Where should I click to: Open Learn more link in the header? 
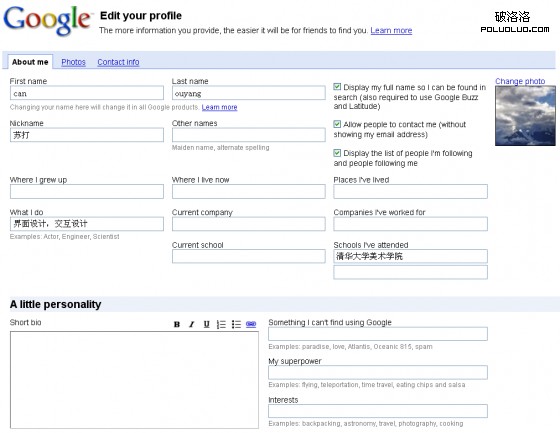click(391, 30)
